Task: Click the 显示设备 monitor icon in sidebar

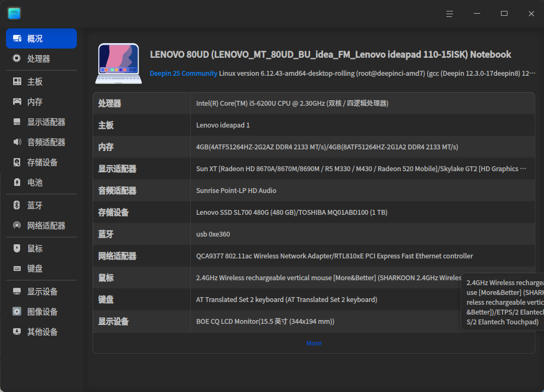Action: [17, 291]
